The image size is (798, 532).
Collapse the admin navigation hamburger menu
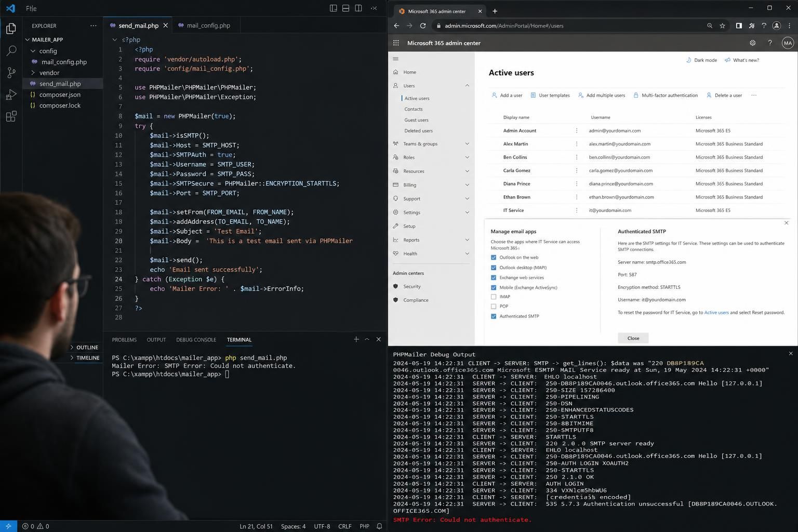tap(395, 59)
